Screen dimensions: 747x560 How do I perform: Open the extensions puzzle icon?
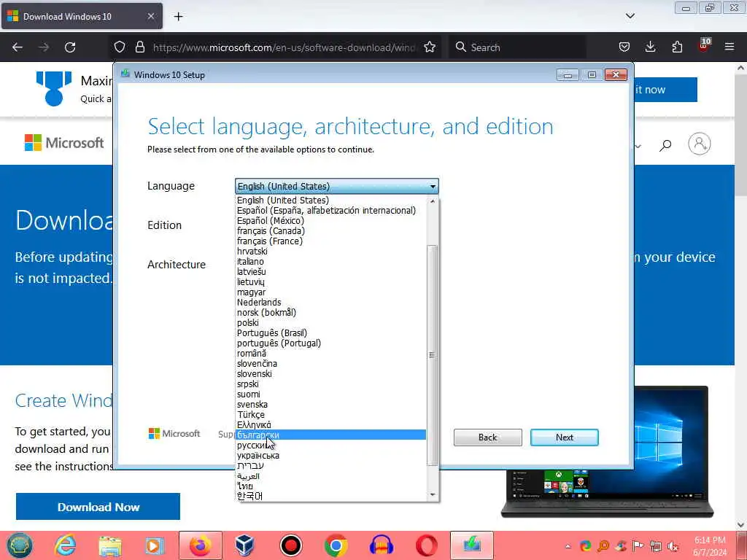point(677,47)
